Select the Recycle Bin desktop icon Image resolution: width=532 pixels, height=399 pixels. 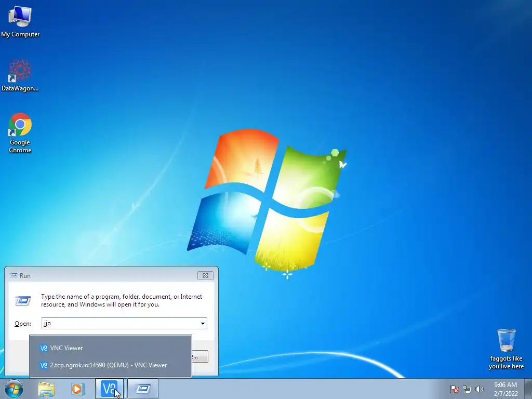click(x=506, y=349)
